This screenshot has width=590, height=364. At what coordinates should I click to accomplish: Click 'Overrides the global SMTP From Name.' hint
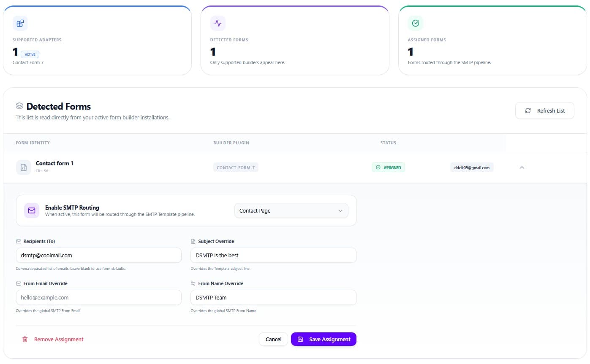224,311
